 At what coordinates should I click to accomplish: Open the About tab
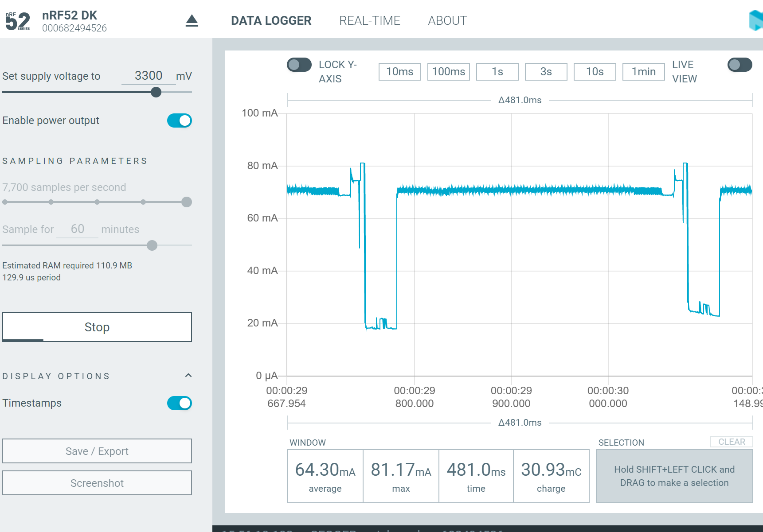447,21
